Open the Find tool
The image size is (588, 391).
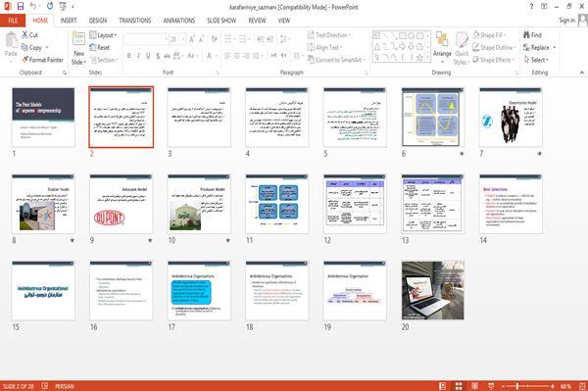click(x=532, y=35)
